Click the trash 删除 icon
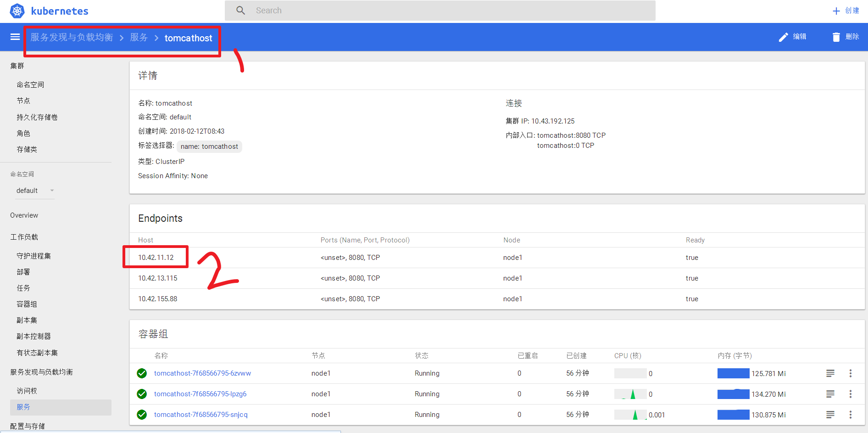 [x=836, y=37]
